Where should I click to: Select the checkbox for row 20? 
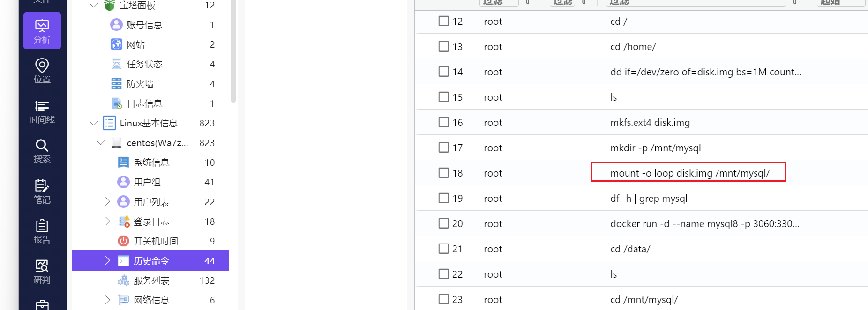point(443,223)
